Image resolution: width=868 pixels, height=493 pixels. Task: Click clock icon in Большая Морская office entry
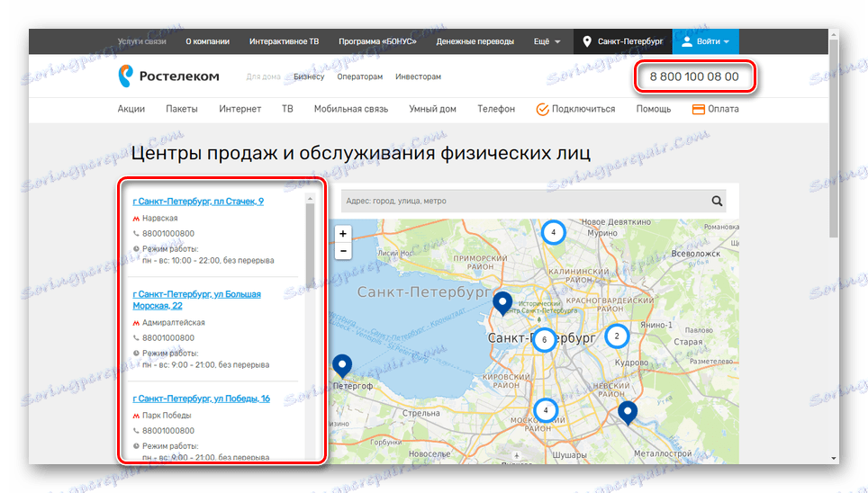[136, 353]
